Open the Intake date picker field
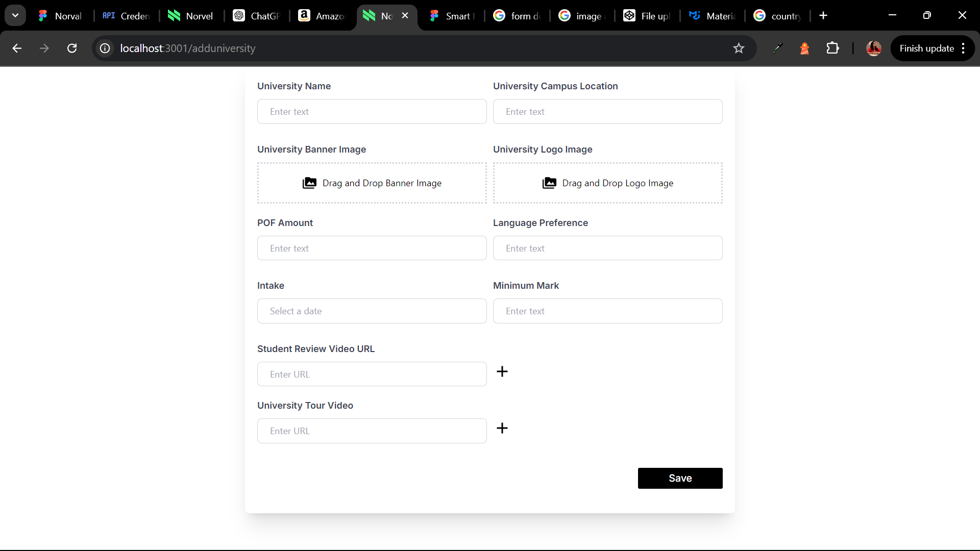Image resolution: width=980 pixels, height=551 pixels. point(372,311)
